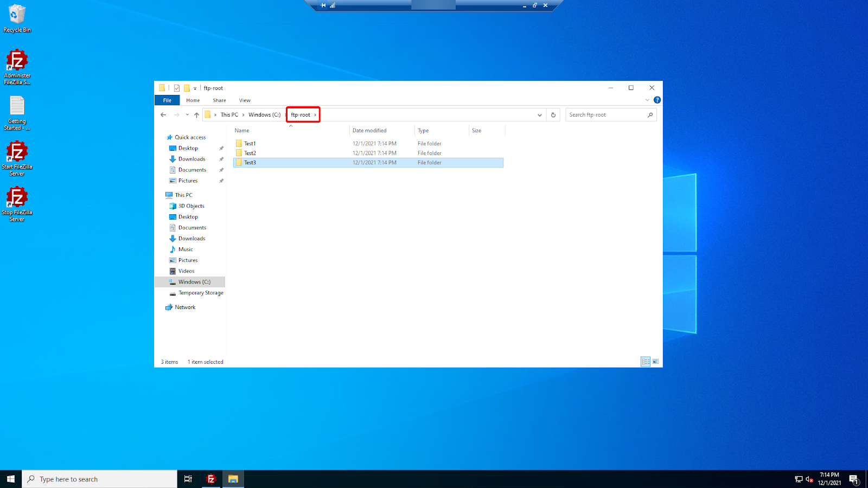Screen dimensions: 868x488
Task: Go back with the Back arrow
Action: click(x=163, y=115)
